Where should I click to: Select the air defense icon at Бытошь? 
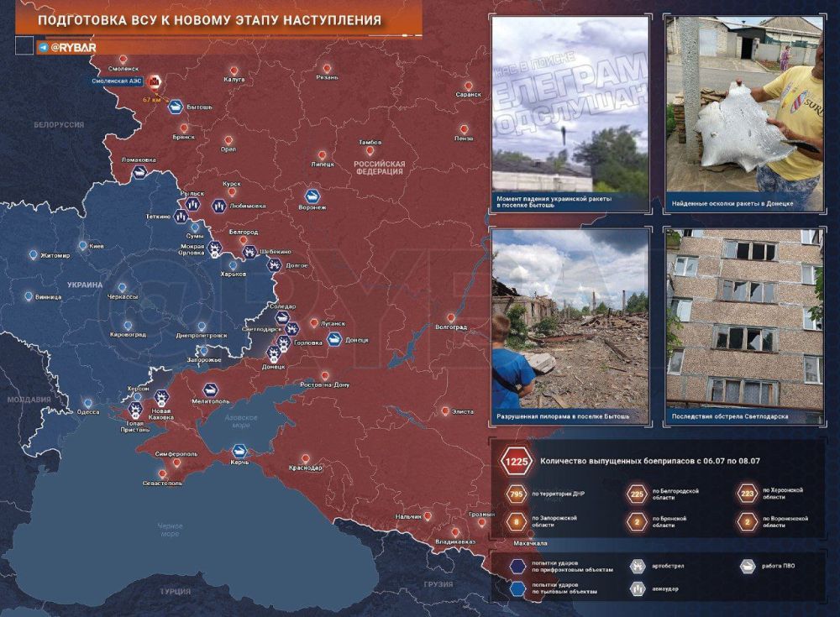(176, 107)
